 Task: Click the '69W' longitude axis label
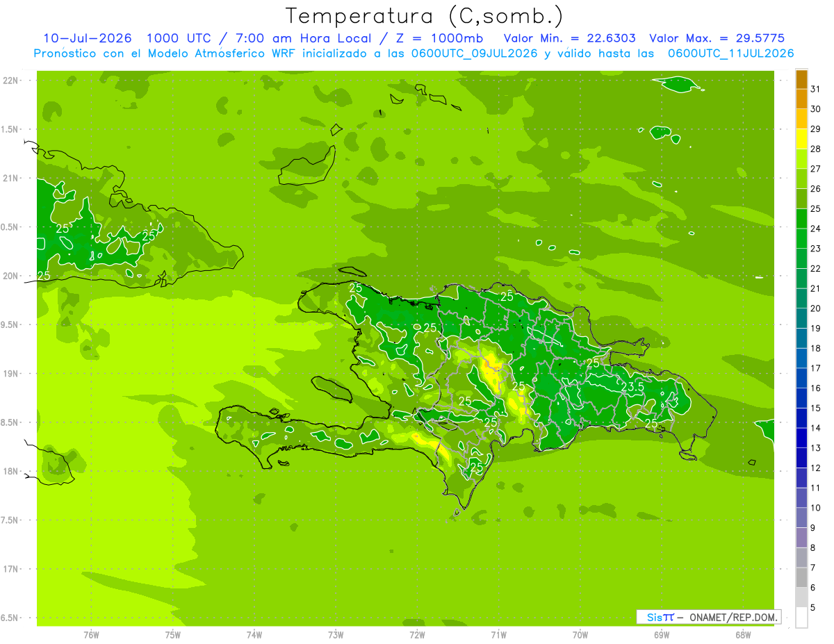click(x=662, y=634)
